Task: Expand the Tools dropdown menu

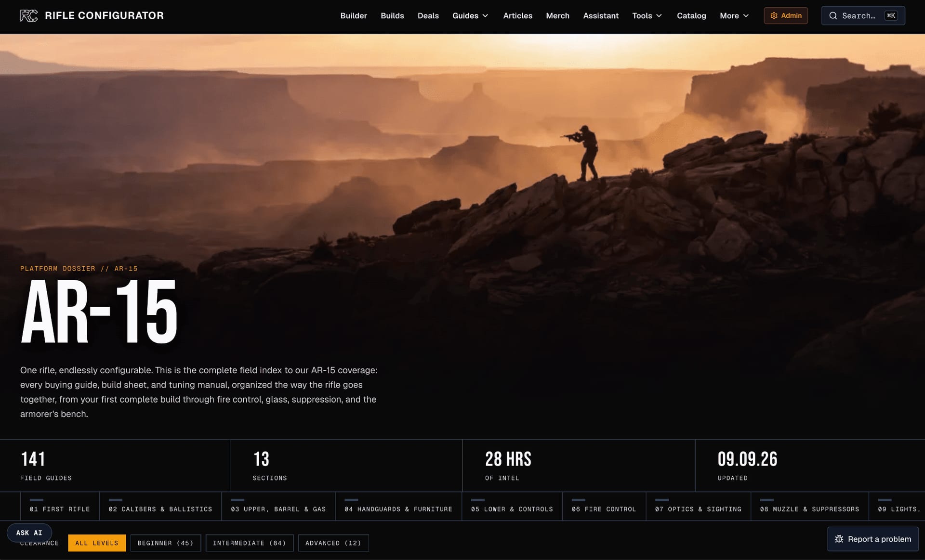Action: coord(647,16)
